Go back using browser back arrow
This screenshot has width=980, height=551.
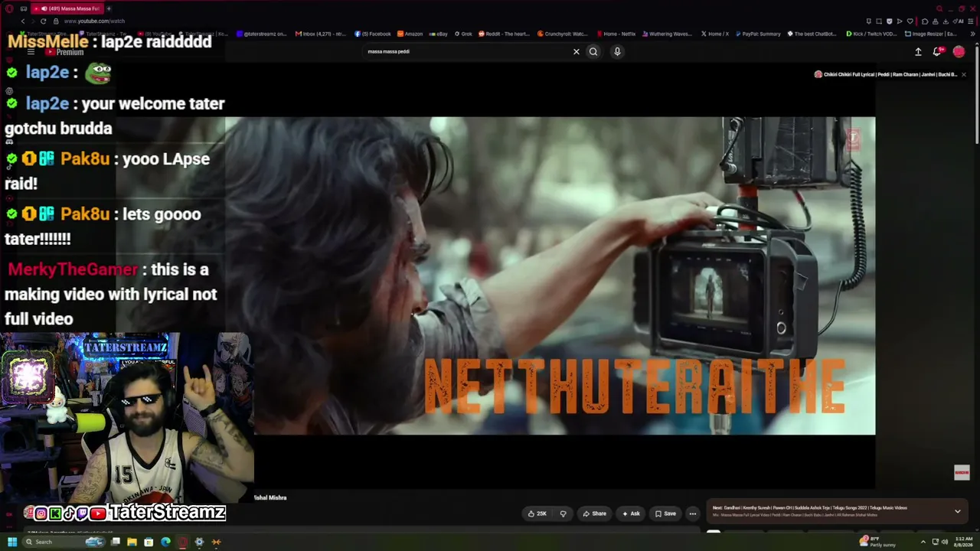22,21
